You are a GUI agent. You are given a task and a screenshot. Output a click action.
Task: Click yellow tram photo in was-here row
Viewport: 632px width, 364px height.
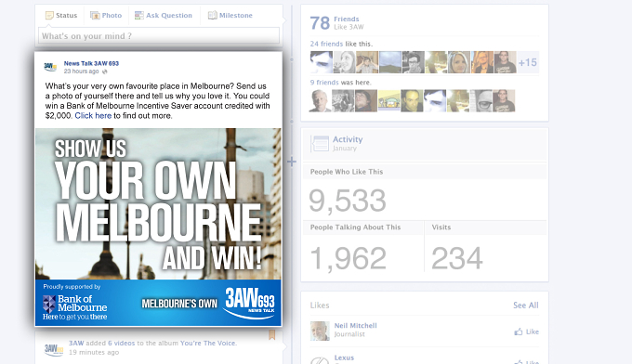pos(388,100)
